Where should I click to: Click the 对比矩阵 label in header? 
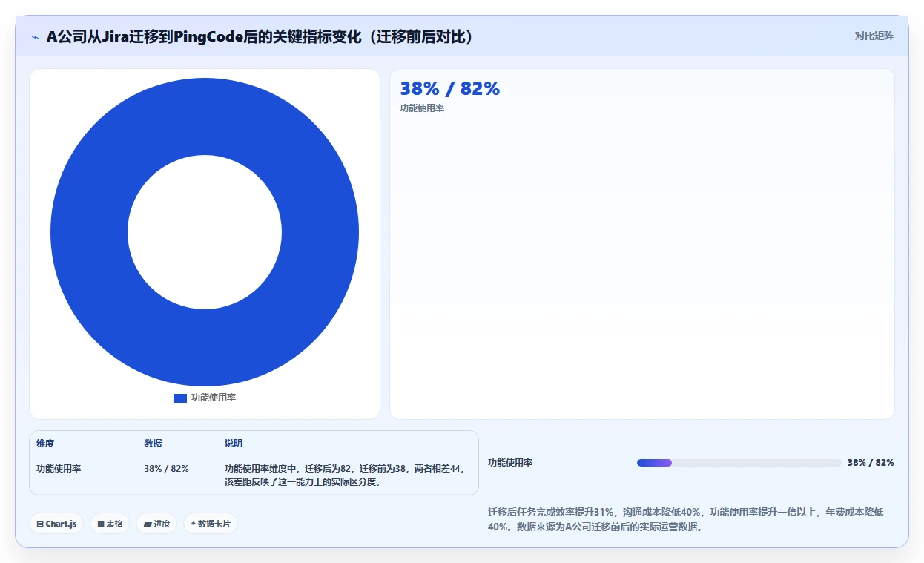874,36
